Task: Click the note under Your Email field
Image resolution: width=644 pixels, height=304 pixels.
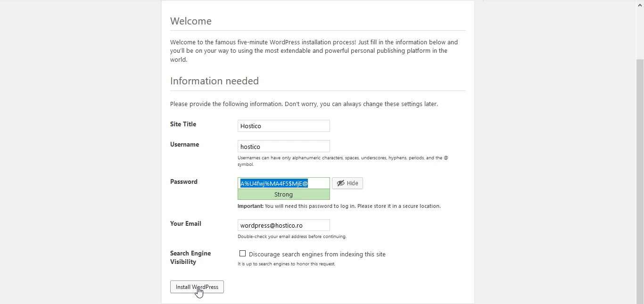Action: point(292,237)
